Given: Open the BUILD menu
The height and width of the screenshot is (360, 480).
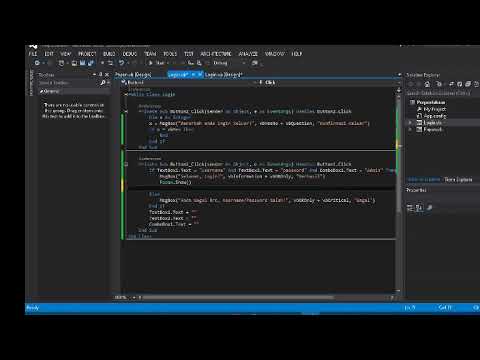Looking at the screenshot, I should point(109,54).
